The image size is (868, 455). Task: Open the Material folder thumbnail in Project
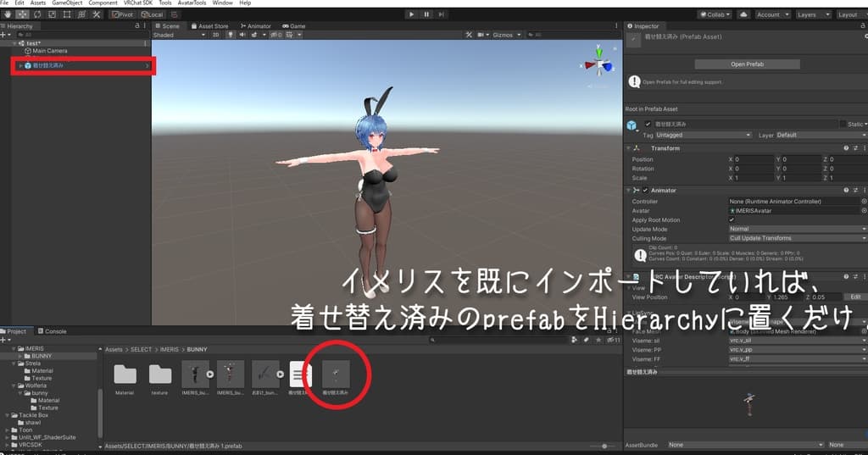125,375
